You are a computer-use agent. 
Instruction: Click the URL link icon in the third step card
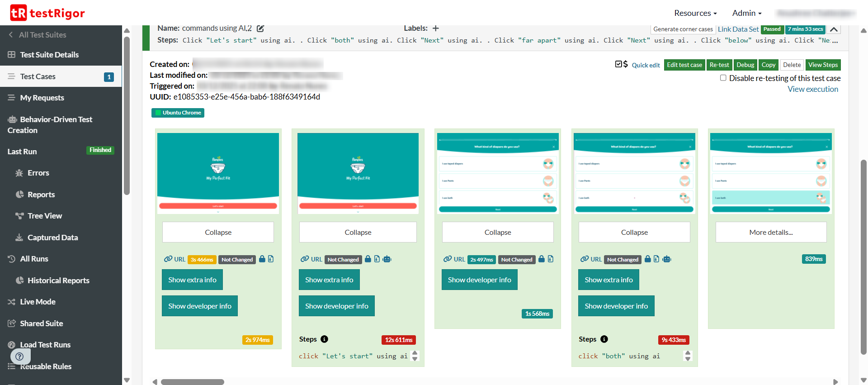(448, 259)
